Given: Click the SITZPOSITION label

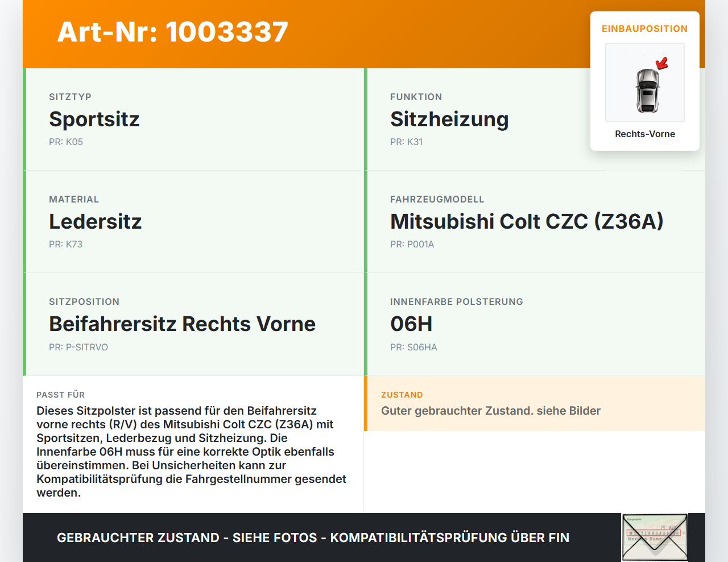Looking at the screenshot, I should [84, 301].
